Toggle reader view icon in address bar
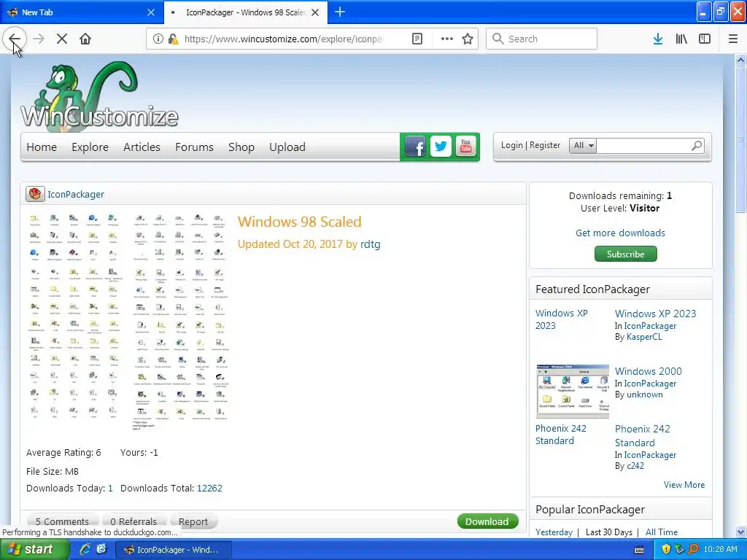 coord(417,39)
